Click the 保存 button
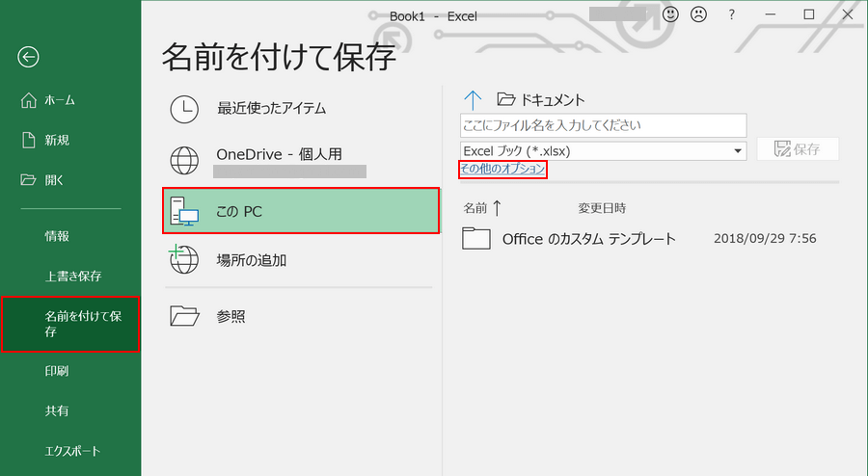 (798, 149)
